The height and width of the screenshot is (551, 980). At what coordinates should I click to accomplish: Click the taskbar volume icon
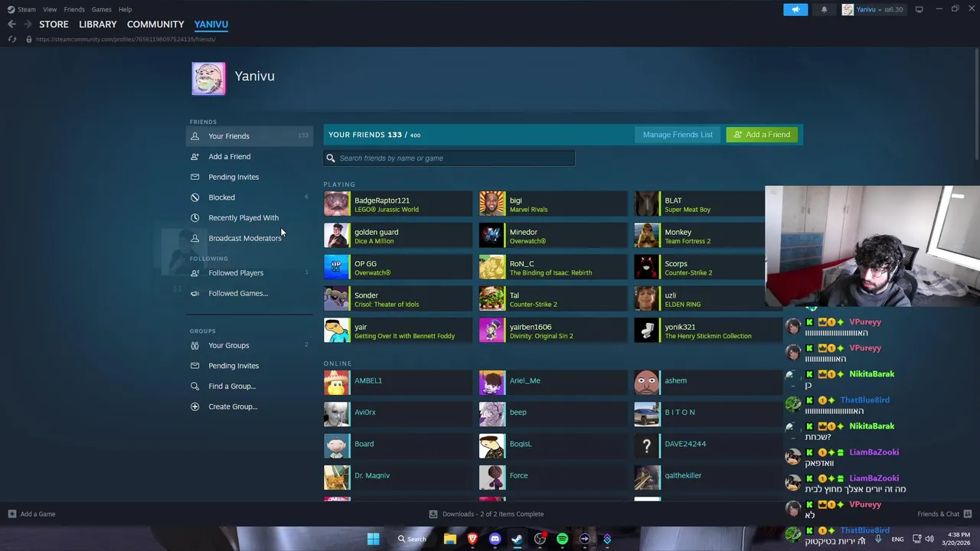929,539
